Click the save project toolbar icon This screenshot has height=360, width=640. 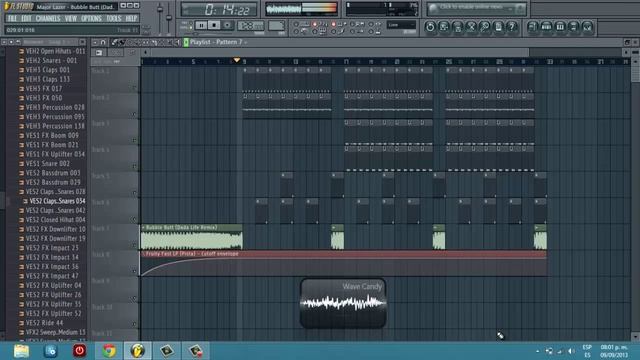pyautogui.click(x=444, y=27)
